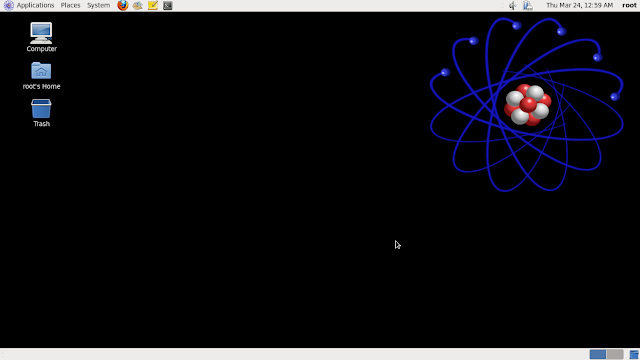Switch to the first blue workspace
Viewport: 640px width, 360px height.
click(x=598, y=354)
